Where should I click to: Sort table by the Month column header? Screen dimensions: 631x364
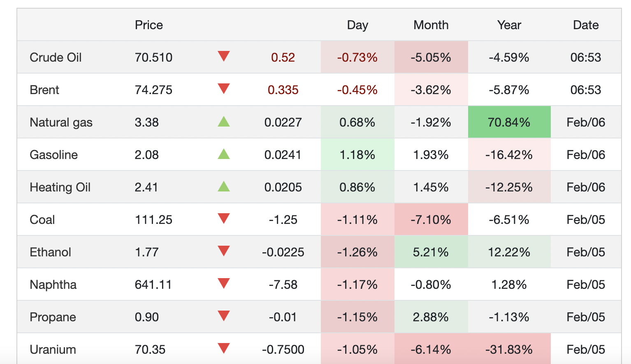431,25
